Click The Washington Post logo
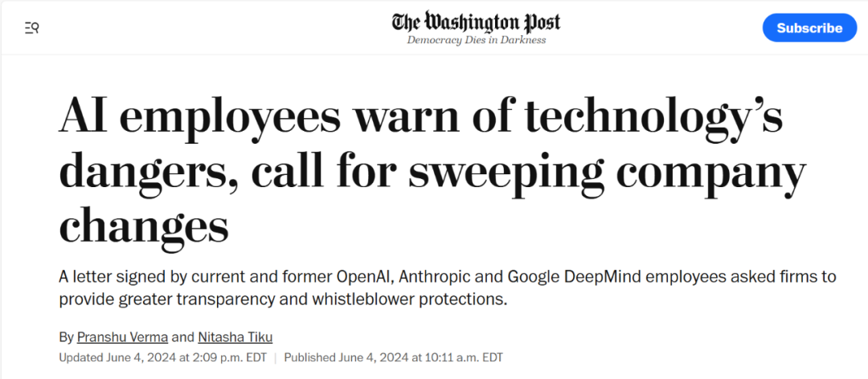The image size is (868, 379). point(476,22)
